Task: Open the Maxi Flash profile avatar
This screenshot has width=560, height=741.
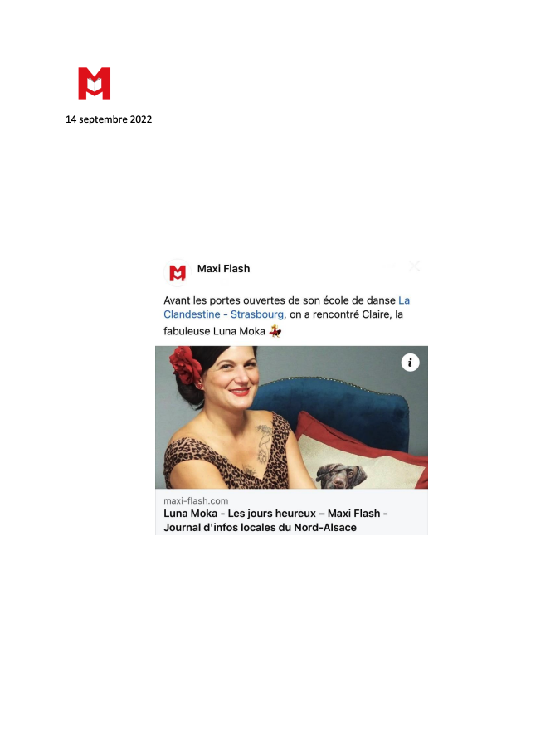Action: click(178, 273)
